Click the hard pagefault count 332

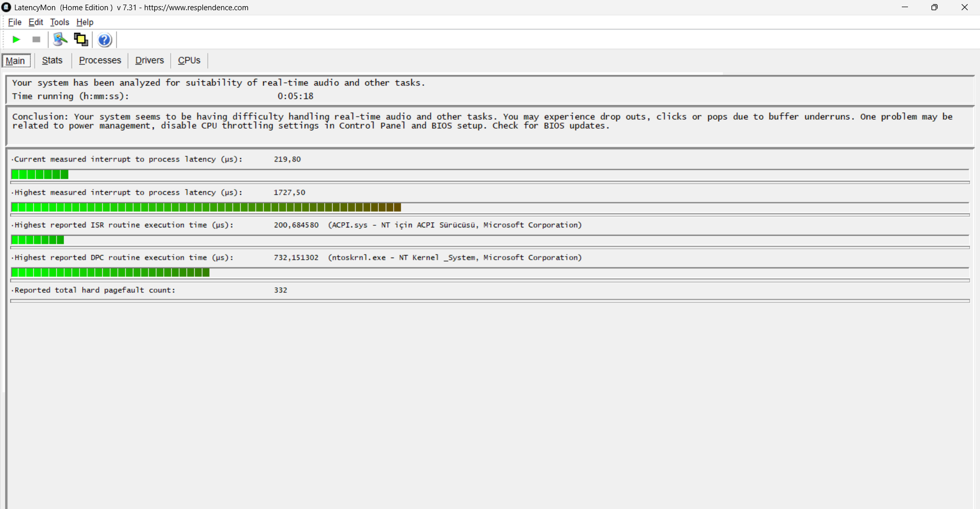[281, 290]
